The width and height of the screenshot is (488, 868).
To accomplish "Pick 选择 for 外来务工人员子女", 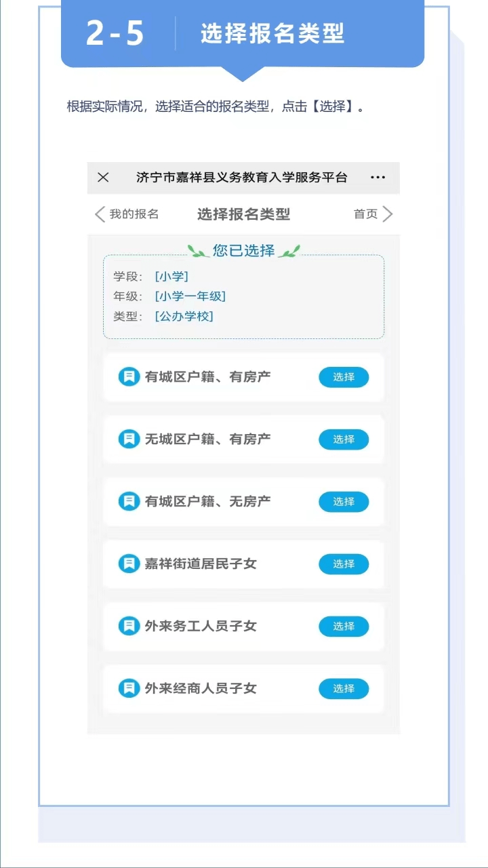I will [344, 627].
